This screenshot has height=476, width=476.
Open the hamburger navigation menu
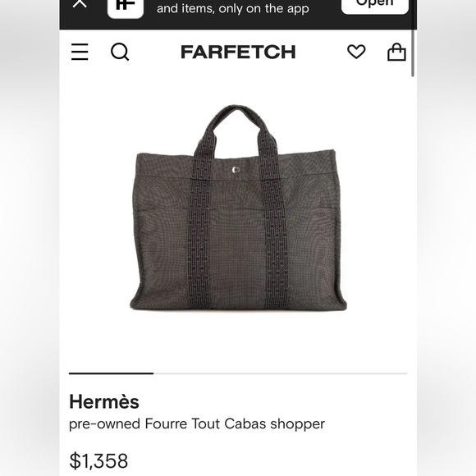(x=80, y=52)
